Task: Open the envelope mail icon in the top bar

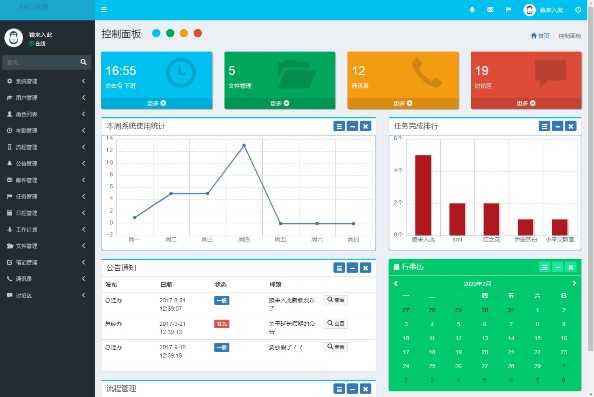Action: (490, 10)
